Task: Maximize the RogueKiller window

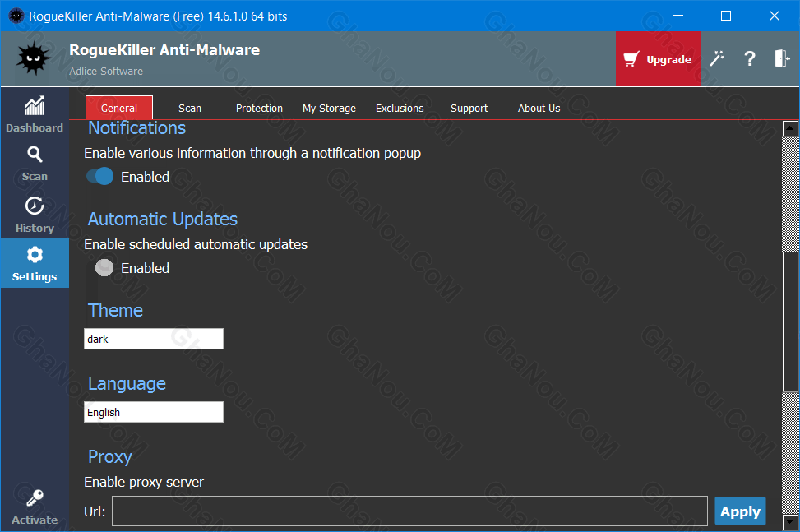Action: (726, 16)
